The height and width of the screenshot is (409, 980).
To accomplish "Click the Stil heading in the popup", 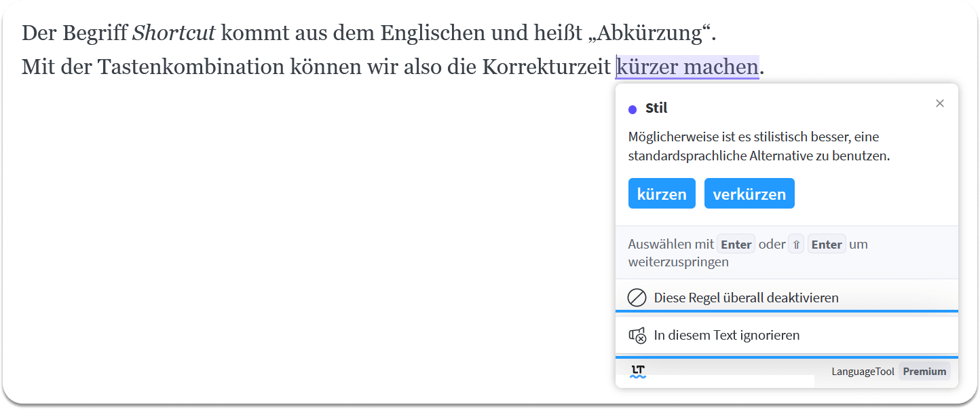I will 656,108.
